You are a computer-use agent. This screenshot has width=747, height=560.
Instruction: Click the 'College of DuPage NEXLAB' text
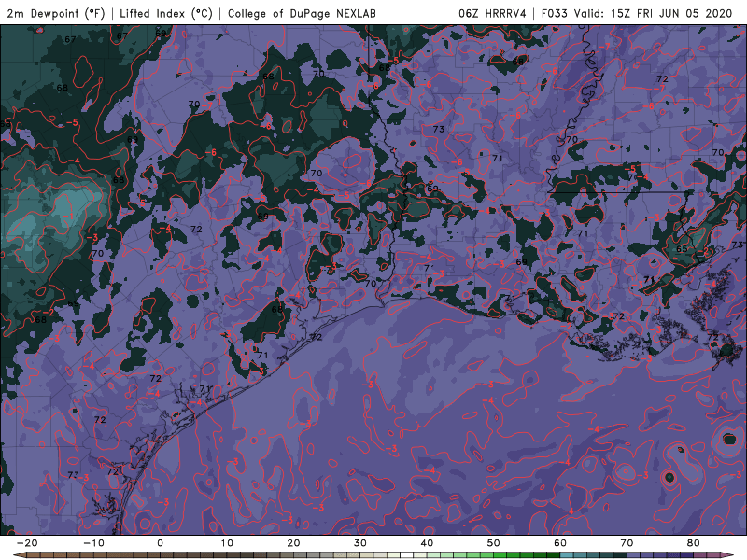302,14
